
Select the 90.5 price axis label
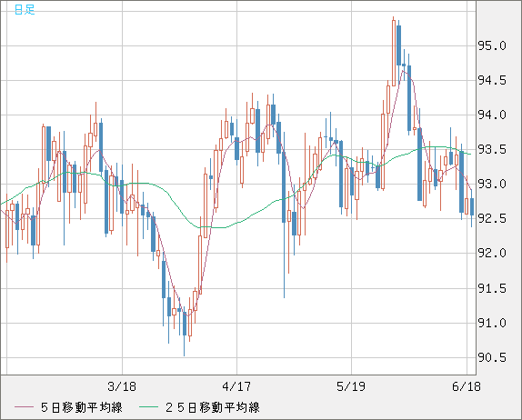(492, 357)
